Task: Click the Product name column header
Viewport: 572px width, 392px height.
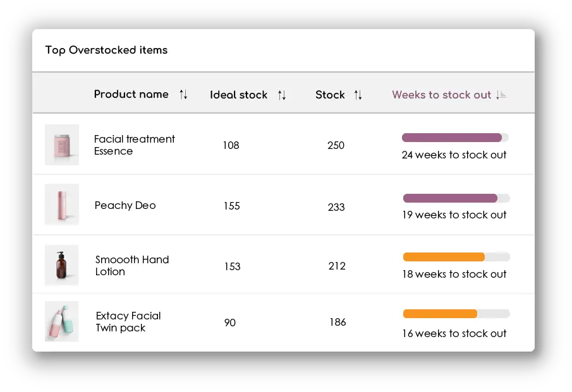Action: pyautogui.click(x=131, y=95)
